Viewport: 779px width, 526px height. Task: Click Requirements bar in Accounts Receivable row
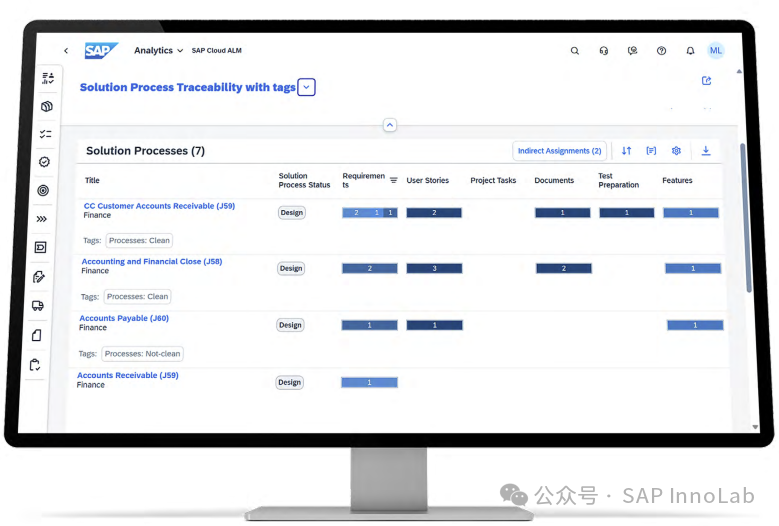pyautogui.click(x=369, y=382)
